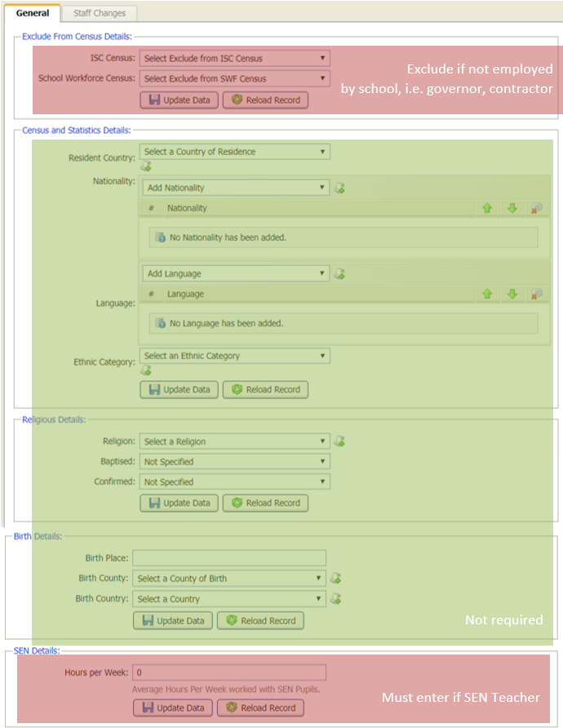Image resolution: width=563 pixels, height=728 pixels.
Task: Select the General tab
Action: [x=33, y=13]
